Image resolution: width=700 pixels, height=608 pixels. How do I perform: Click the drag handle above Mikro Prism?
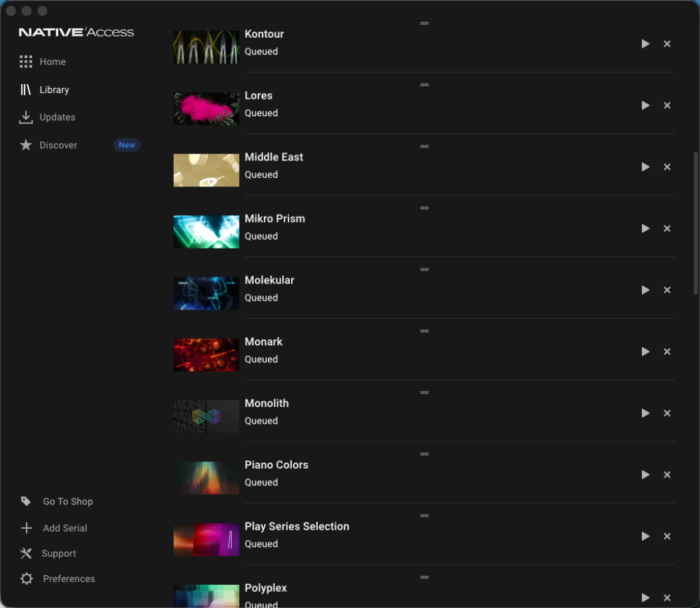tap(424, 208)
